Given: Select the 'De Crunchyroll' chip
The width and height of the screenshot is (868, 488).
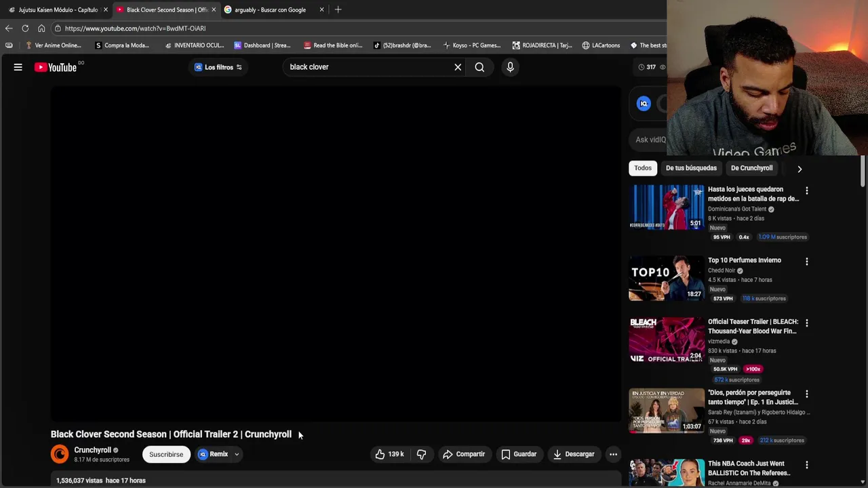Looking at the screenshot, I should (751, 168).
